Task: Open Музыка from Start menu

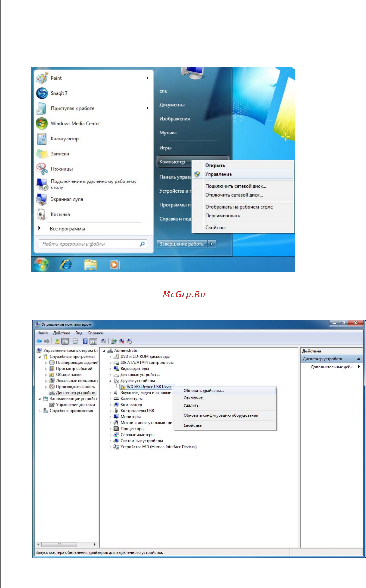Action: click(x=168, y=133)
